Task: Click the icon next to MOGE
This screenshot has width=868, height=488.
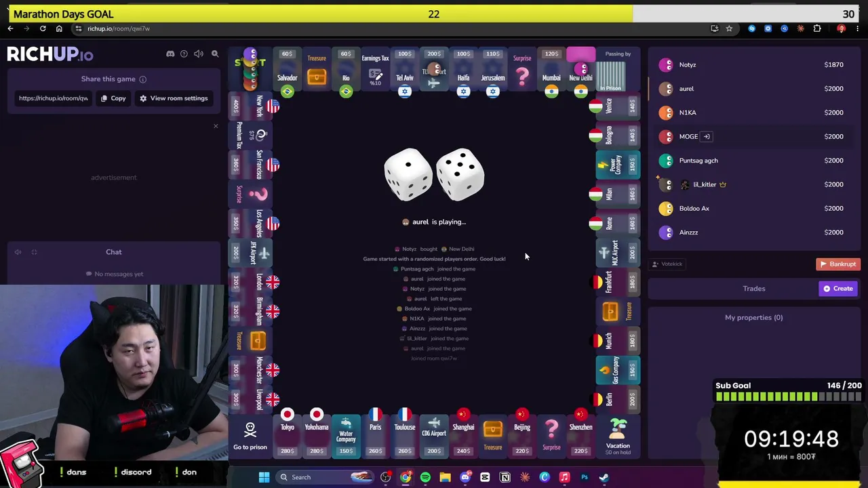Action: [x=706, y=137]
